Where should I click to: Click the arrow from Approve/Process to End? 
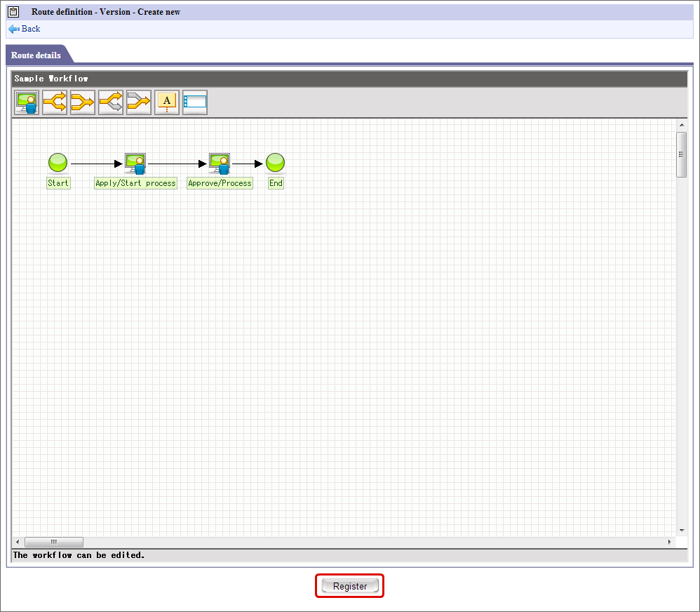point(248,164)
